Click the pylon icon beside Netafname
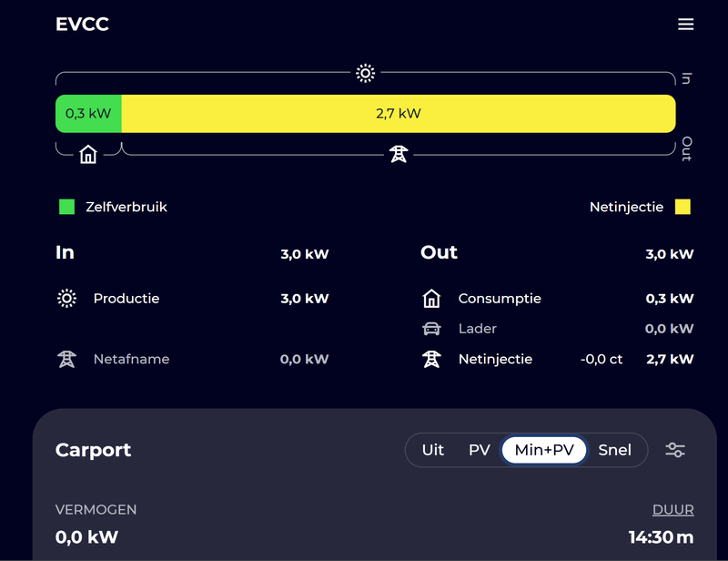Screen dimensions: 728x561 pos(66,360)
